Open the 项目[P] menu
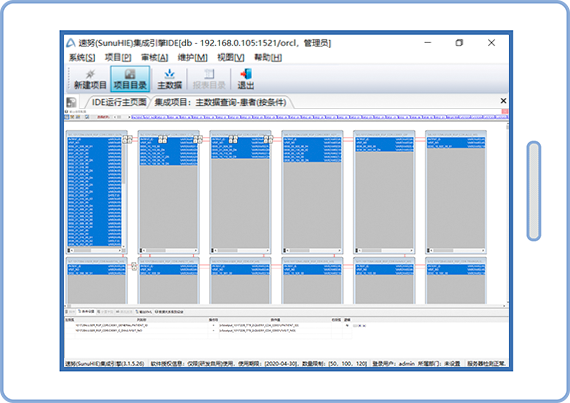The height and width of the screenshot is (403, 570). pyautogui.click(x=118, y=57)
